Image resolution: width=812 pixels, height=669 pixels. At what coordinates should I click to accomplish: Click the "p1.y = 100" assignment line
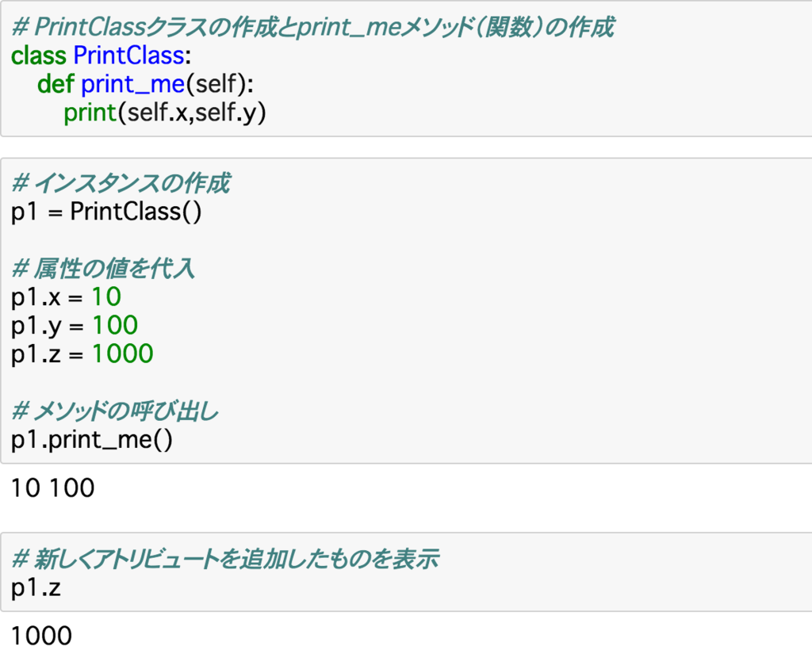[x=75, y=326]
